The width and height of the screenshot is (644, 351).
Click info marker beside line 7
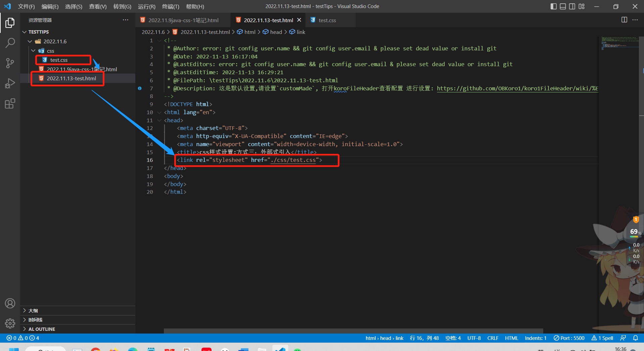[x=140, y=88]
